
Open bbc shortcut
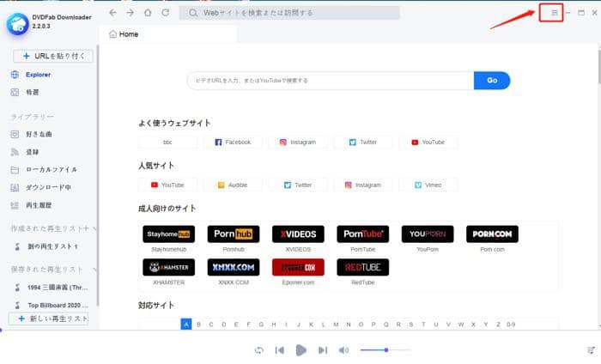[x=167, y=143]
